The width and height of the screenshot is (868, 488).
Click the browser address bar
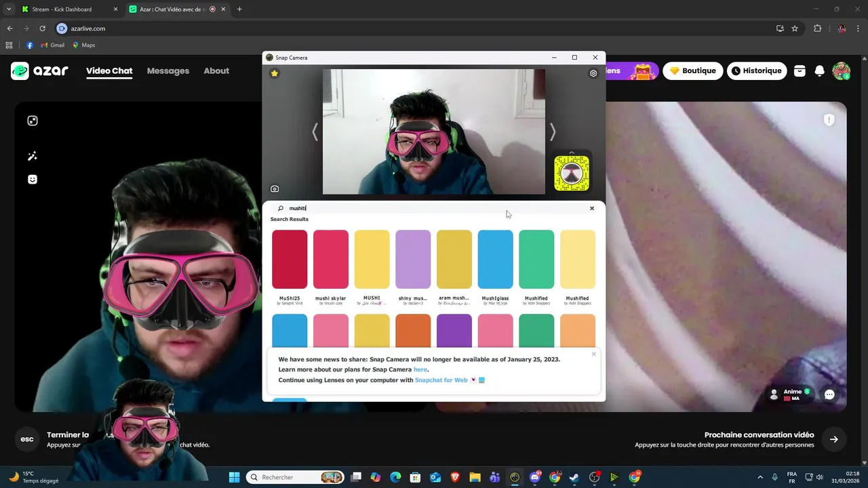[414, 28]
